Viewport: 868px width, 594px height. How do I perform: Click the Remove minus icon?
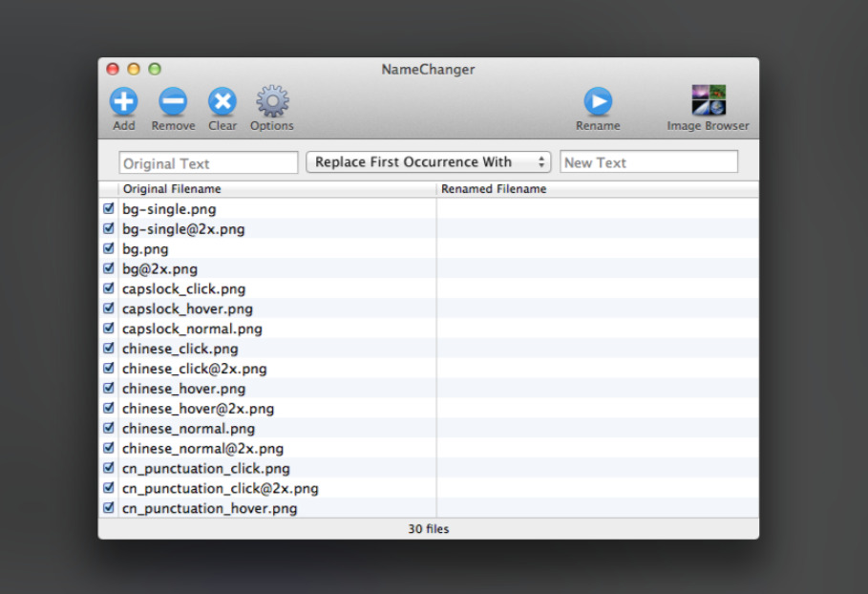click(173, 101)
